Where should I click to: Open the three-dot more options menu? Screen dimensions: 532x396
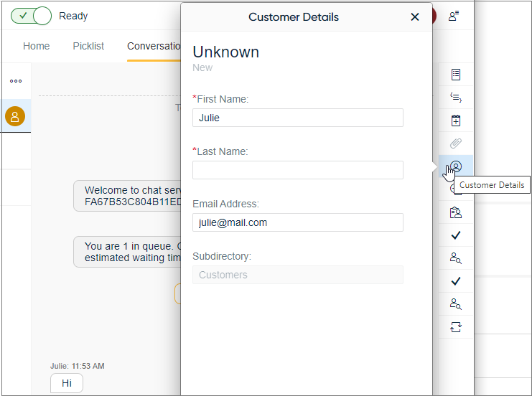click(x=15, y=81)
